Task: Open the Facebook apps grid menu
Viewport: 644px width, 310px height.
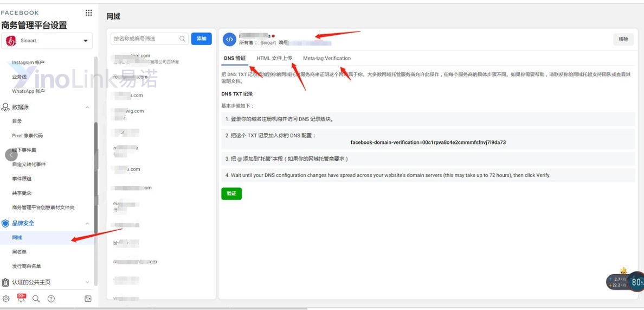Action: point(89,12)
